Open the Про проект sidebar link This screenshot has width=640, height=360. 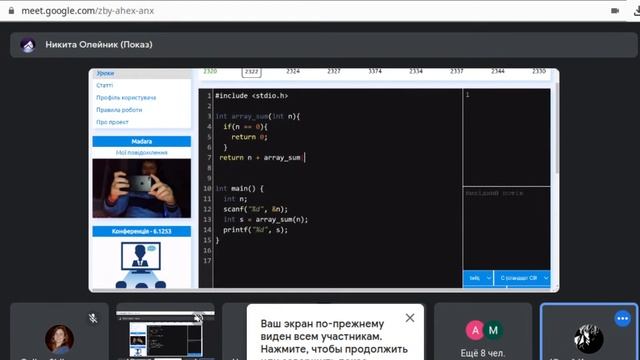click(x=112, y=122)
